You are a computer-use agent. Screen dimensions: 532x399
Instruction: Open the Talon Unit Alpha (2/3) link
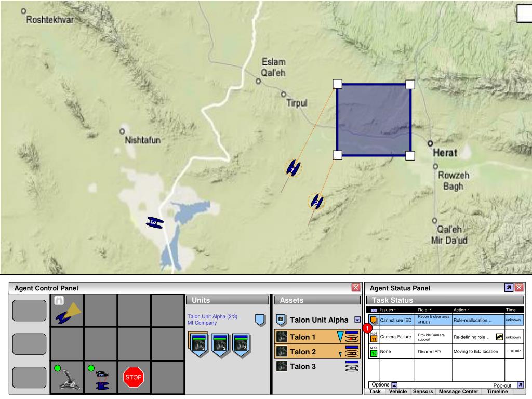click(x=212, y=316)
